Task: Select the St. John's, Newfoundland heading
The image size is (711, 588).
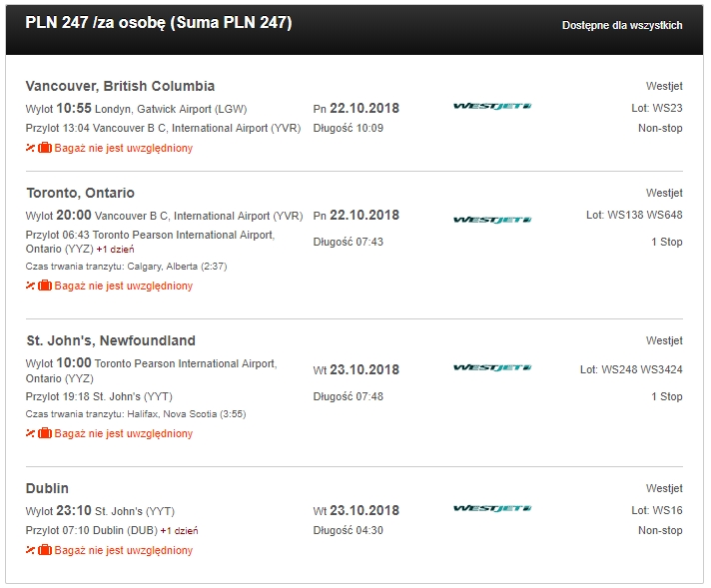Action: pos(111,340)
